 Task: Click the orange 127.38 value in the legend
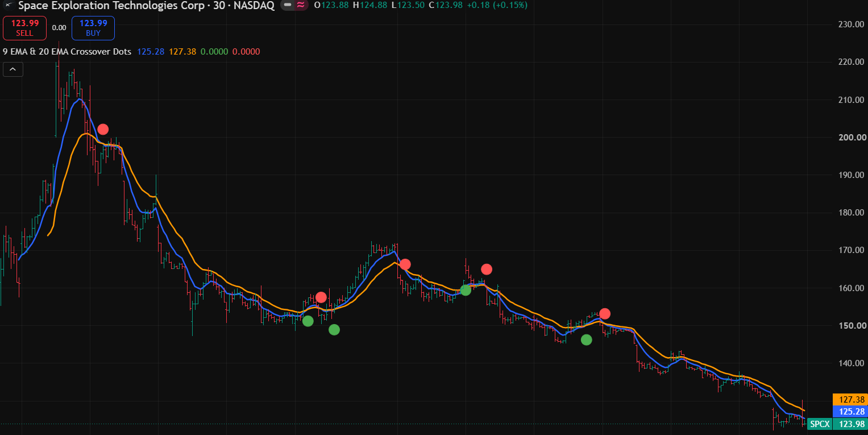(x=182, y=52)
